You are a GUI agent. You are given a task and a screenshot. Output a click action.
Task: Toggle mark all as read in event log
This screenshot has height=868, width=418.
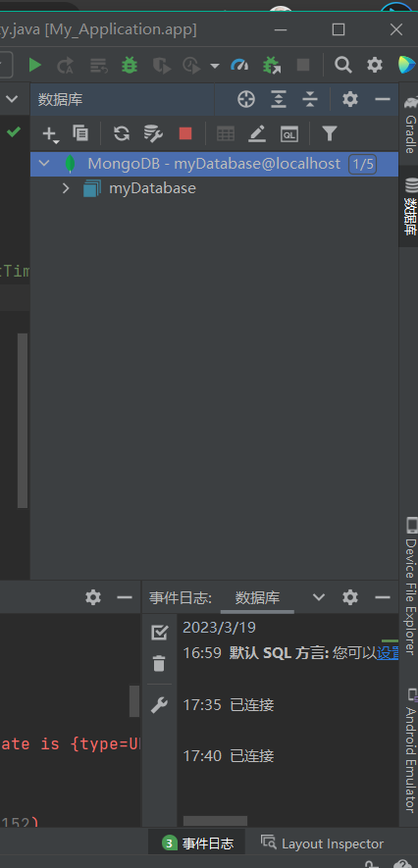coord(159,633)
